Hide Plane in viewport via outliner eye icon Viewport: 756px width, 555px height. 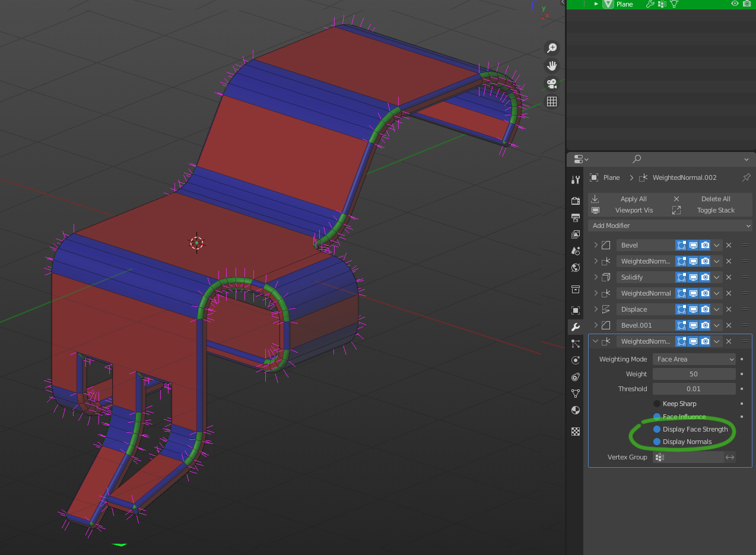pyautogui.click(x=735, y=4)
